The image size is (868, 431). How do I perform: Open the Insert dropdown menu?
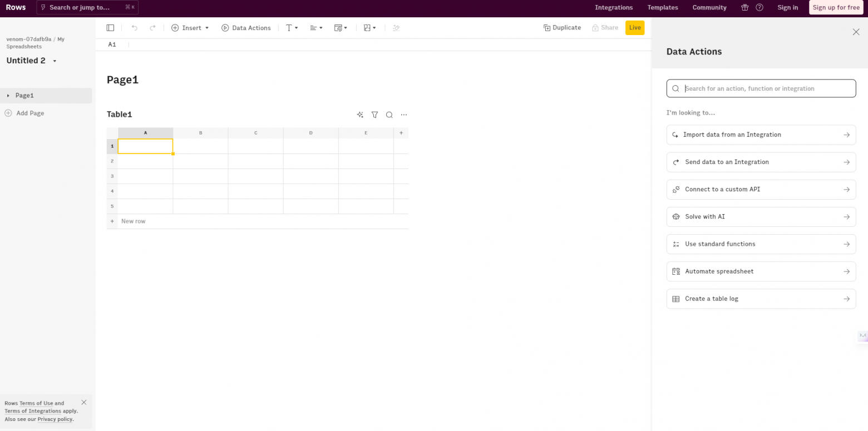[x=190, y=28]
